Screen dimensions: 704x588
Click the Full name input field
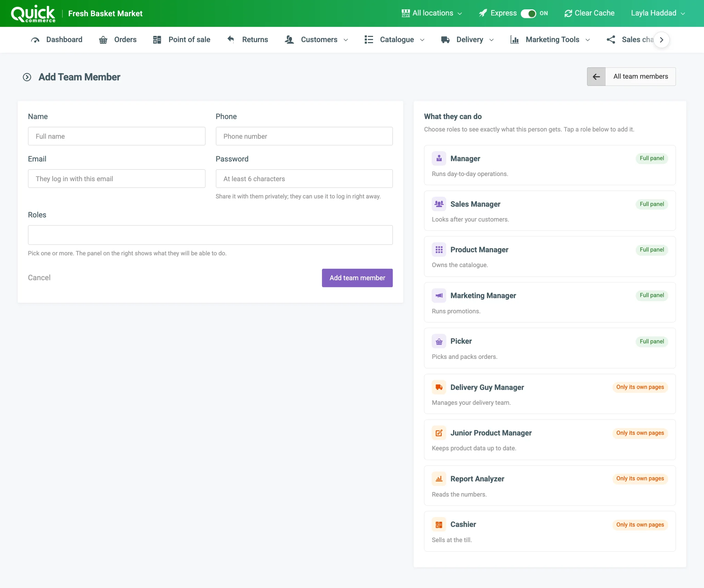click(117, 136)
